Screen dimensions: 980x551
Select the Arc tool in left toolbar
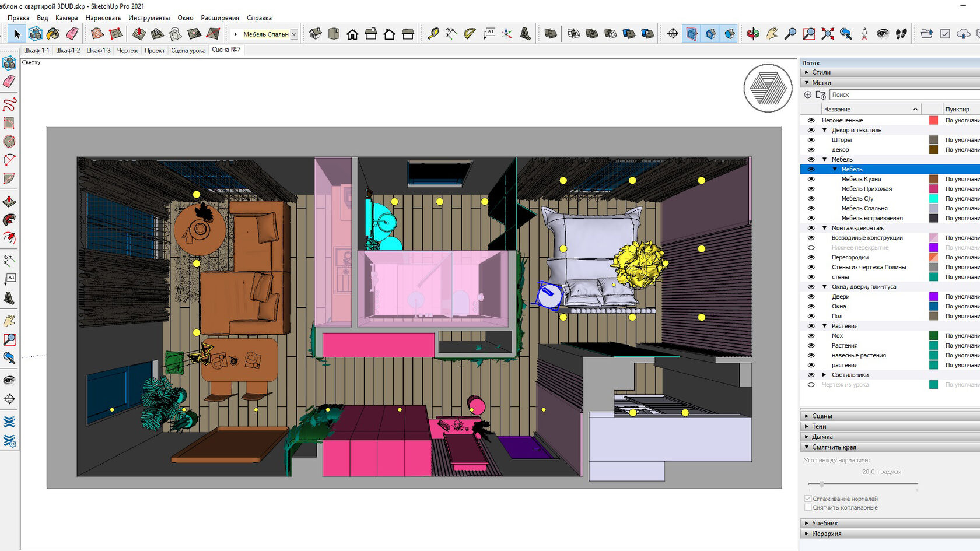click(9, 160)
